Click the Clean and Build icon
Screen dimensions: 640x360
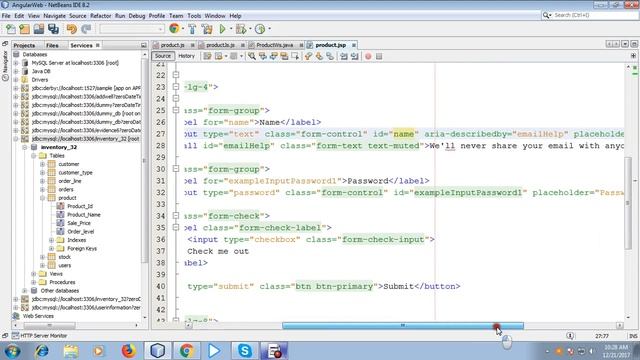(207, 29)
